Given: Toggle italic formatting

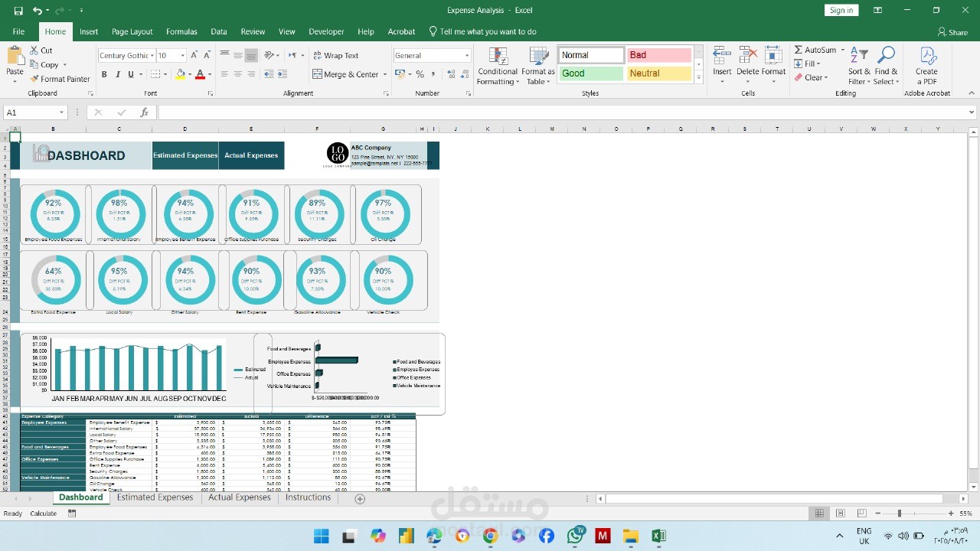Looking at the screenshot, I should pos(116,75).
